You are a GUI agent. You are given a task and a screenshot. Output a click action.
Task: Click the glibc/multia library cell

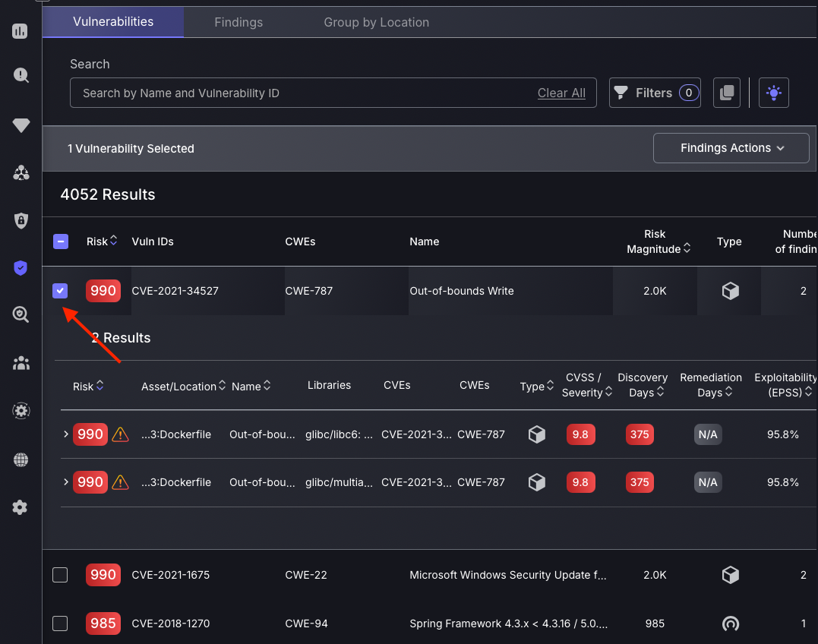tap(339, 482)
